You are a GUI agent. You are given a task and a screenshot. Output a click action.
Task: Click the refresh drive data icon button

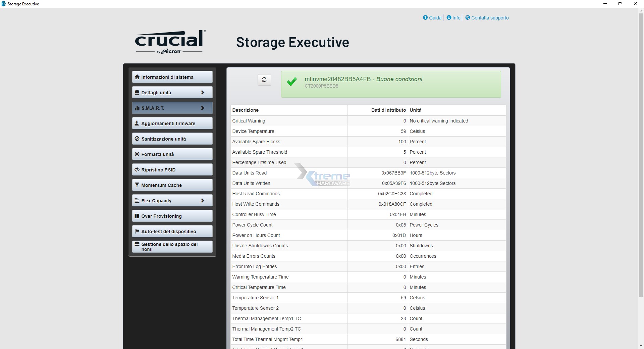(264, 80)
